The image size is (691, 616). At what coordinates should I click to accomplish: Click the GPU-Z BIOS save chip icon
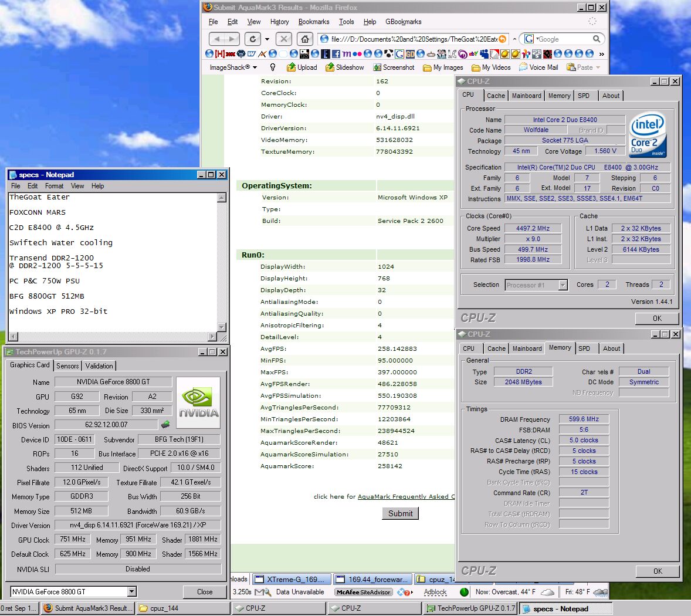tap(165, 425)
